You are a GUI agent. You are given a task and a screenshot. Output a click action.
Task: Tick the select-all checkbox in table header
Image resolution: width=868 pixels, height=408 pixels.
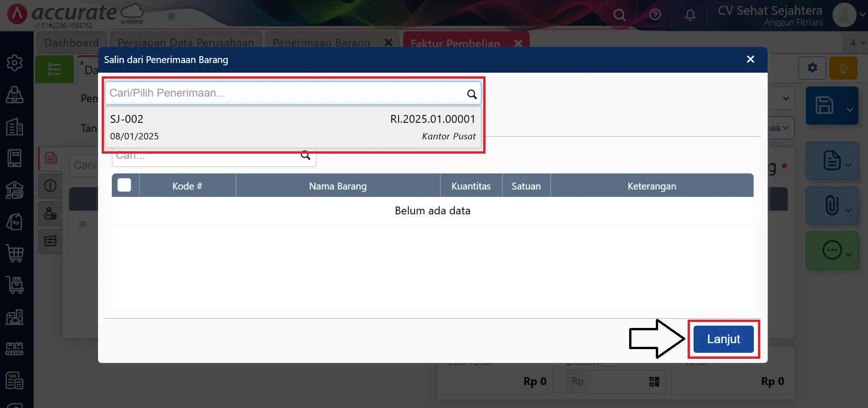pyautogui.click(x=124, y=185)
